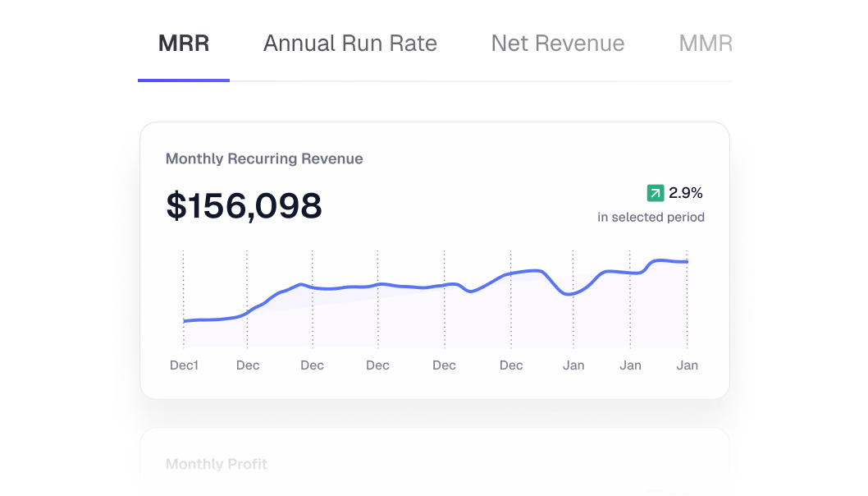Select the Net Revenue tab
The image size is (868, 496).
click(x=558, y=44)
